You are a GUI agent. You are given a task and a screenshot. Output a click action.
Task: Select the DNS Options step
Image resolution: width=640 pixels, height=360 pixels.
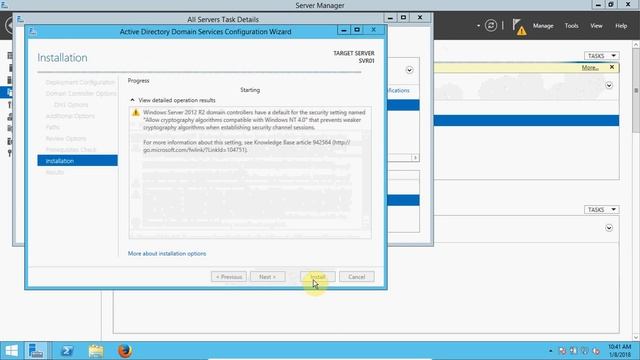[x=71, y=105]
